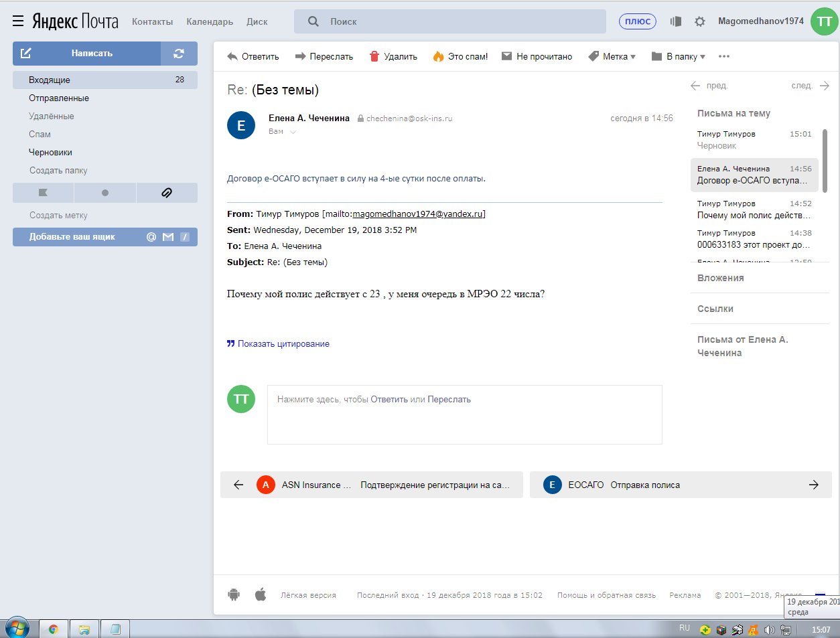Open the theme picker icon beside Плюс
Viewport: 840px width, 638px height.
point(676,21)
